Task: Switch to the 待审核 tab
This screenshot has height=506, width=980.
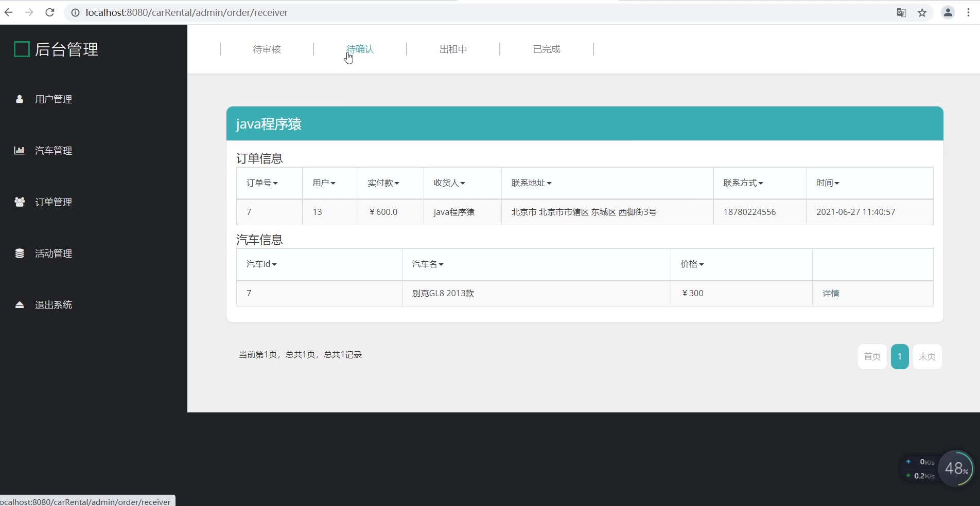Action: click(267, 49)
